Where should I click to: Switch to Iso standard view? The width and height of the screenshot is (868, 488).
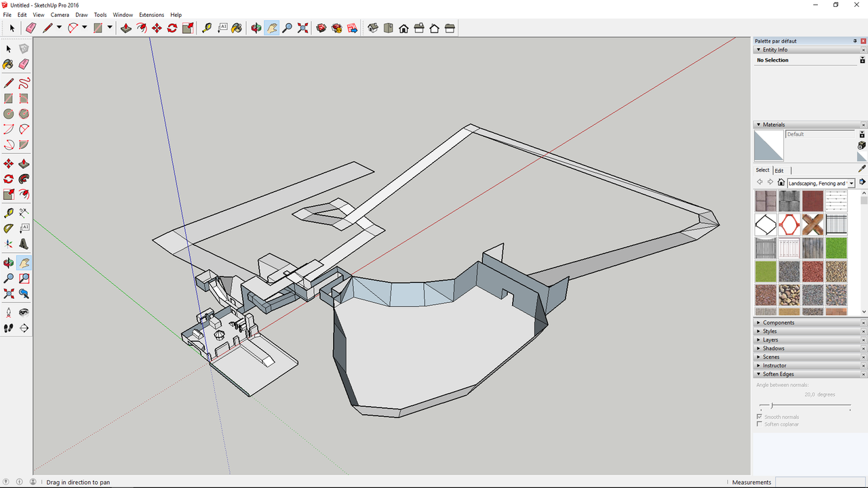pos(372,28)
